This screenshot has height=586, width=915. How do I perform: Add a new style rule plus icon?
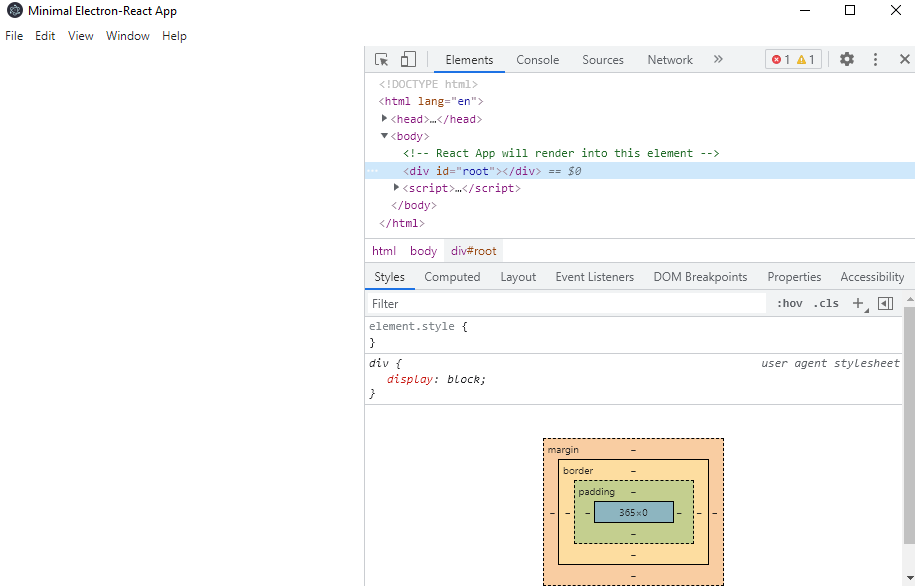coord(858,304)
